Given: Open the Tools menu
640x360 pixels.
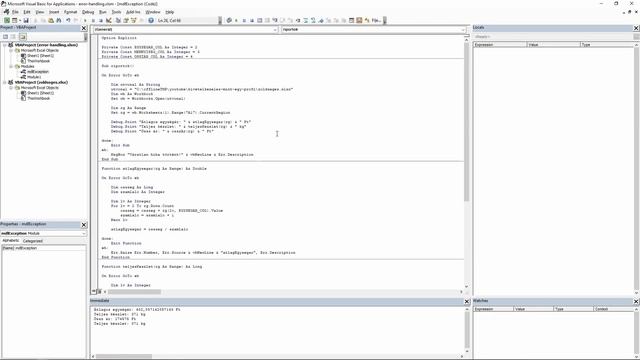Looking at the screenshot, I should pyautogui.click(x=116, y=12).
